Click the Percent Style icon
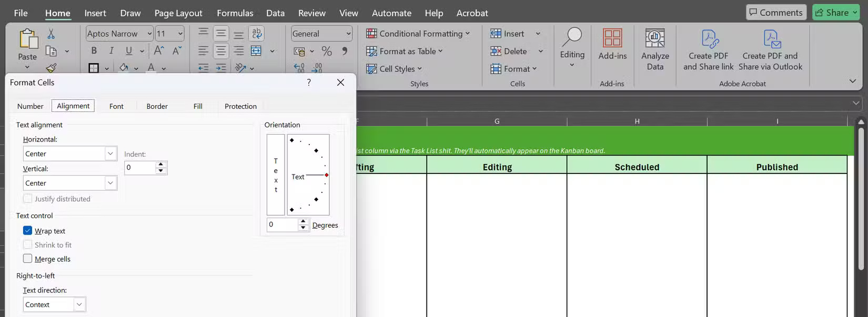Screen dimensions: 868x317 pos(327,51)
